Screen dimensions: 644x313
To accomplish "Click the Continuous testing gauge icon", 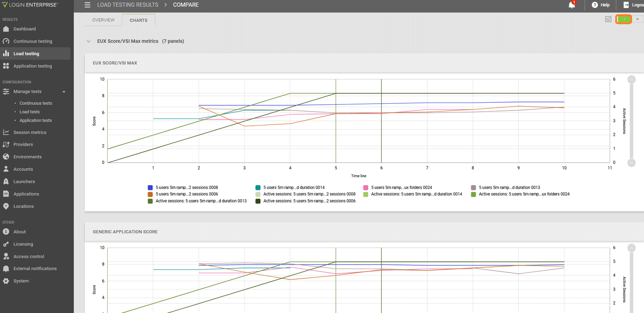I will (6, 41).
